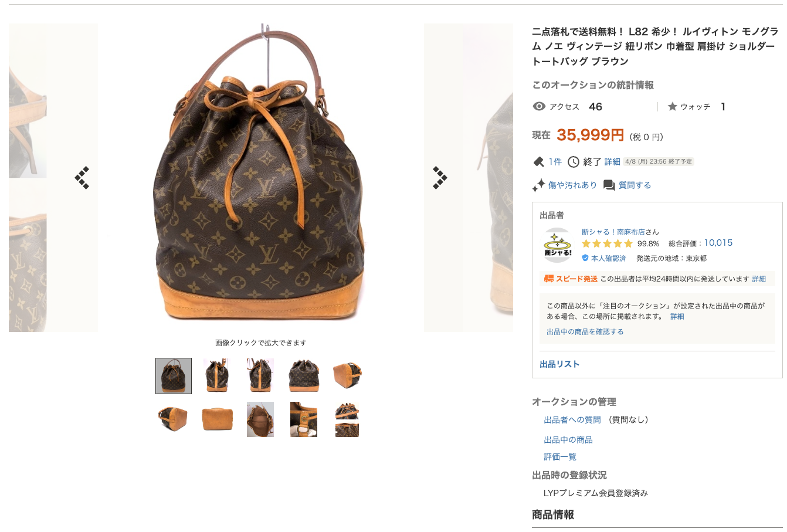Viewport: 787px width, 532px height.
Task: Open 出品リスト link
Action: tap(559, 364)
